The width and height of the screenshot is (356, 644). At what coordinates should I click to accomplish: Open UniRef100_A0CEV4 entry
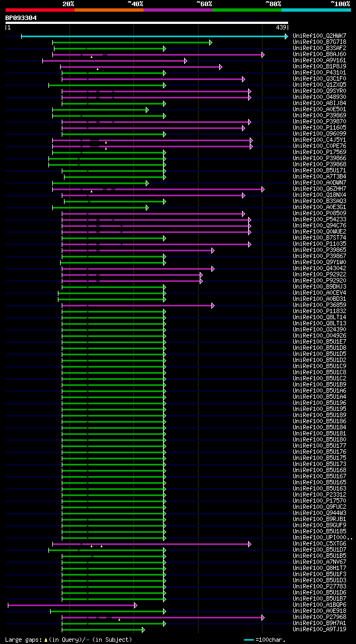click(319, 293)
